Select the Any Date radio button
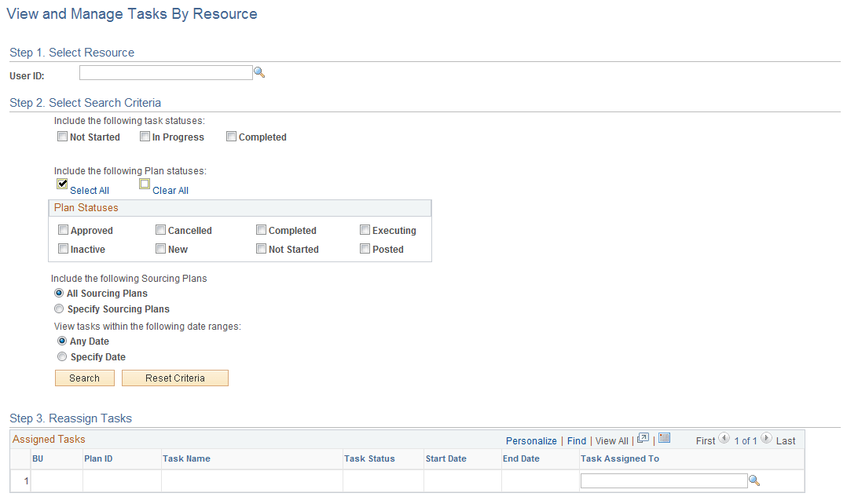The height and width of the screenshot is (504, 847). (62, 341)
